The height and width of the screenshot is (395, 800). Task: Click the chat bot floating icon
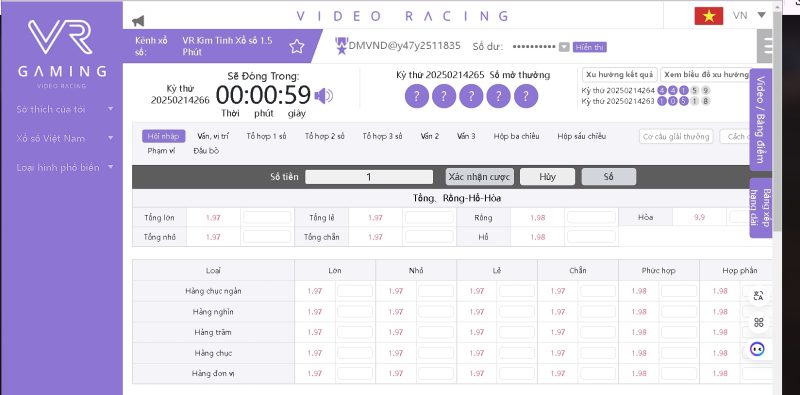pyautogui.click(x=758, y=350)
